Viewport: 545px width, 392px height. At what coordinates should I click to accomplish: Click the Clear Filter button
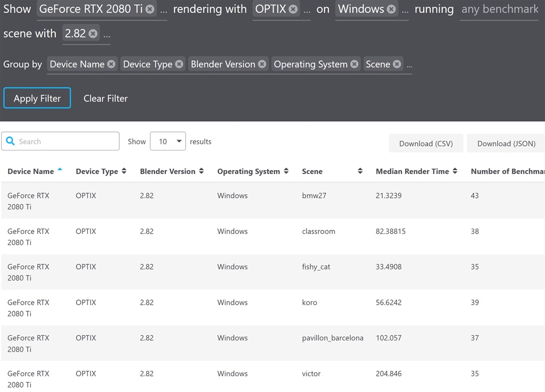point(105,98)
